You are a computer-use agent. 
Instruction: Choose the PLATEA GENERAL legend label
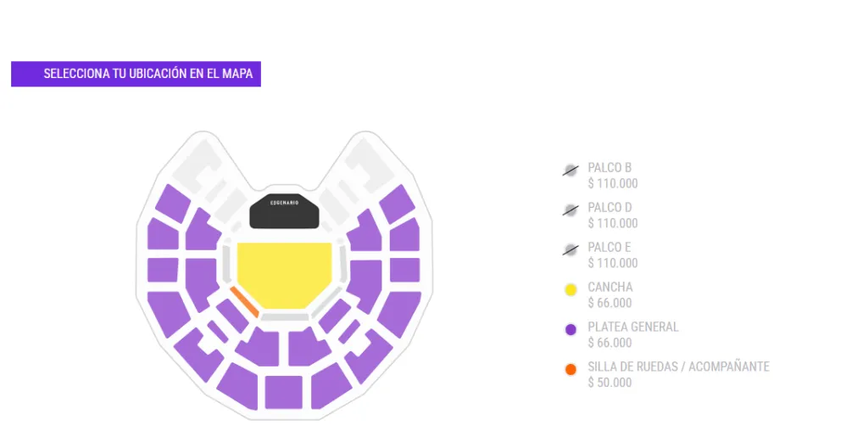coord(633,327)
